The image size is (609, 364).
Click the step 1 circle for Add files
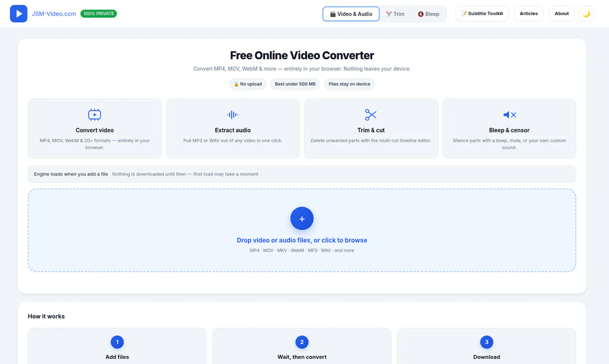point(117,342)
